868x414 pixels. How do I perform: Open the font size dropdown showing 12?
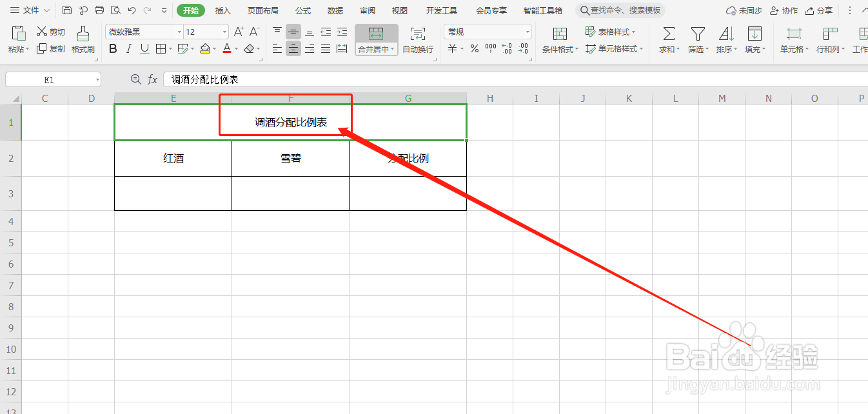pos(224,32)
